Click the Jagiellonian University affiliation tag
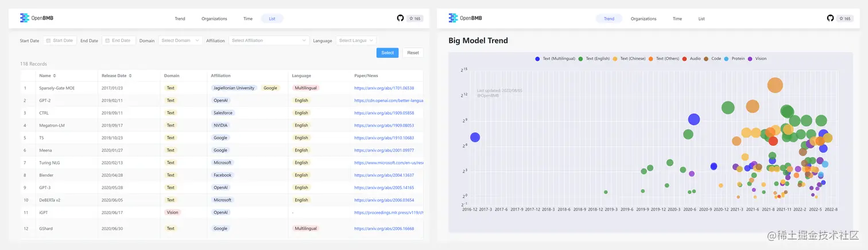The width and height of the screenshot is (868, 250). [x=234, y=88]
